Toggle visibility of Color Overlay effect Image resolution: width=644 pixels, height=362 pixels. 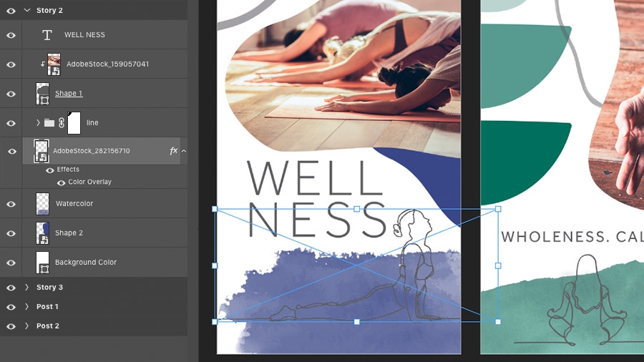click(x=62, y=182)
